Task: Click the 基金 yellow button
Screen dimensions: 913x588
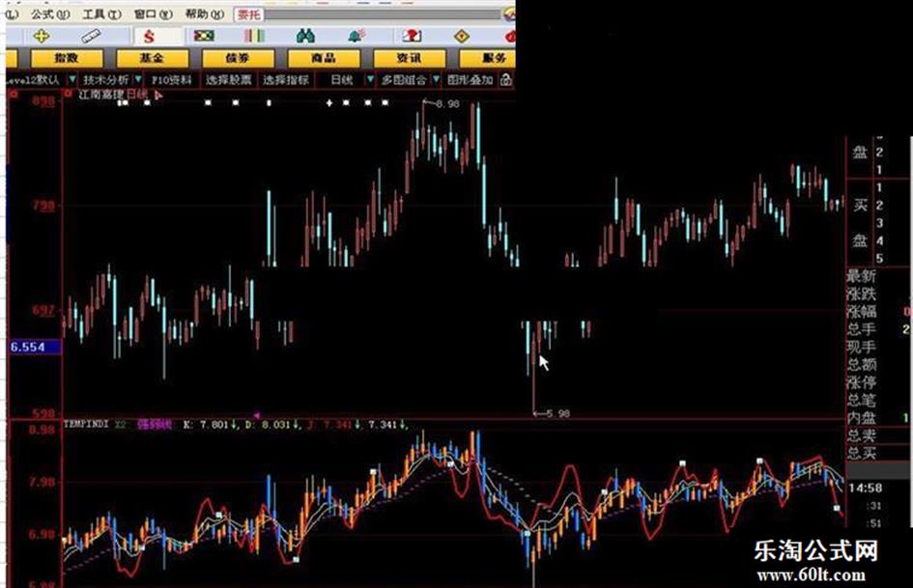Action: coord(152,58)
